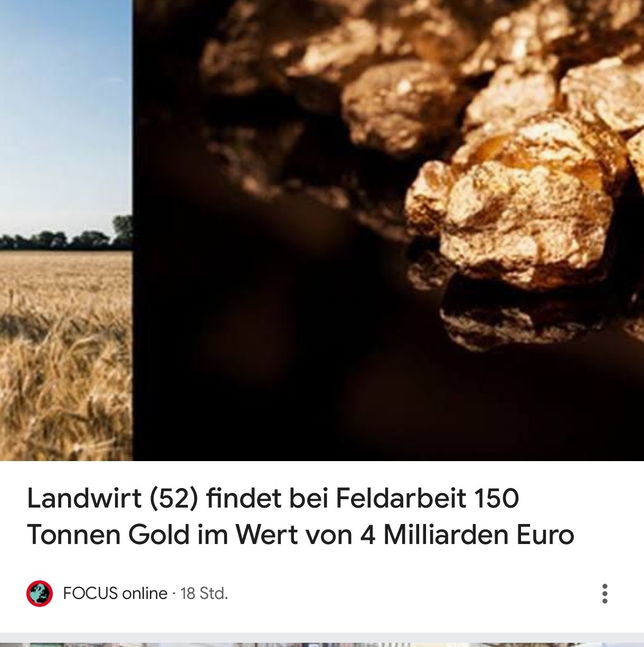This screenshot has height=647, width=644.
Task: Tap the wheat field photo
Action: 66,230
